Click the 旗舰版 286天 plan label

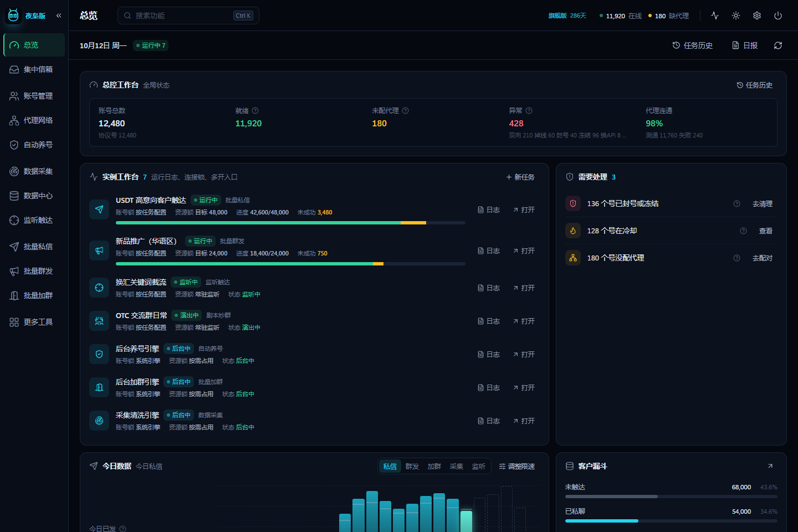click(x=567, y=16)
